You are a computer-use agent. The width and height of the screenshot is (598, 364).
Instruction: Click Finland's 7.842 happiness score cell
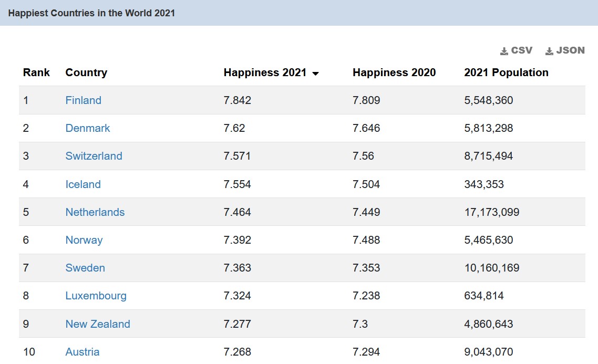238,100
